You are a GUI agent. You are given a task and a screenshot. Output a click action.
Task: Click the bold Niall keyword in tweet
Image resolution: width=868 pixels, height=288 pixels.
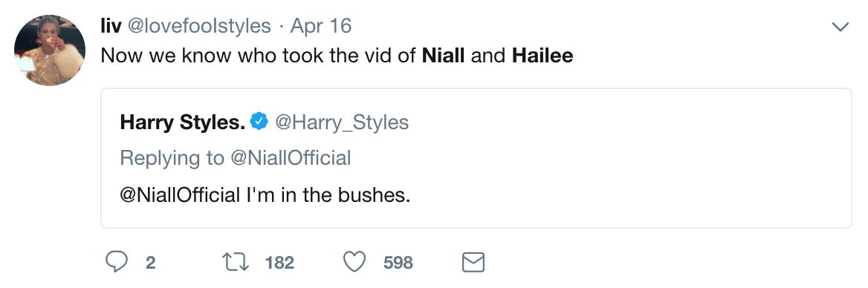pyautogui.click(x=444, y=56)
